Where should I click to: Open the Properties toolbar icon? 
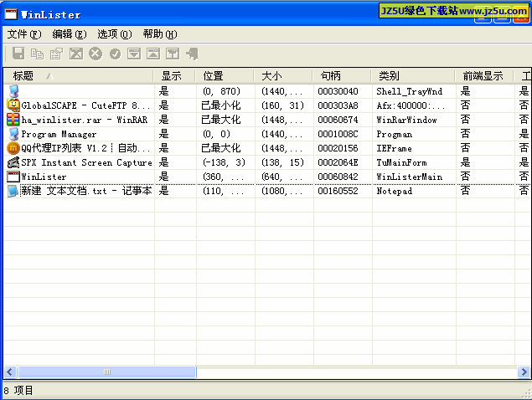pos(57,54)
